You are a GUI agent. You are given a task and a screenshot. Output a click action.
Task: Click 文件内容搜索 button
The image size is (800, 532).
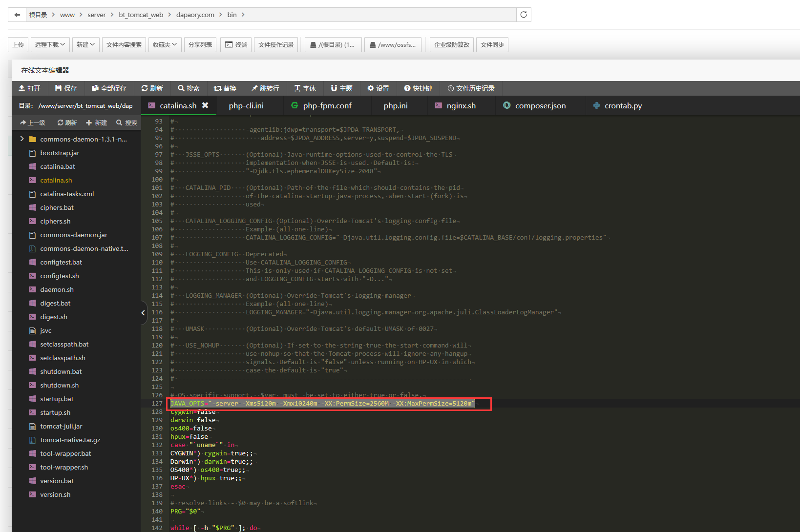[124, 45]
